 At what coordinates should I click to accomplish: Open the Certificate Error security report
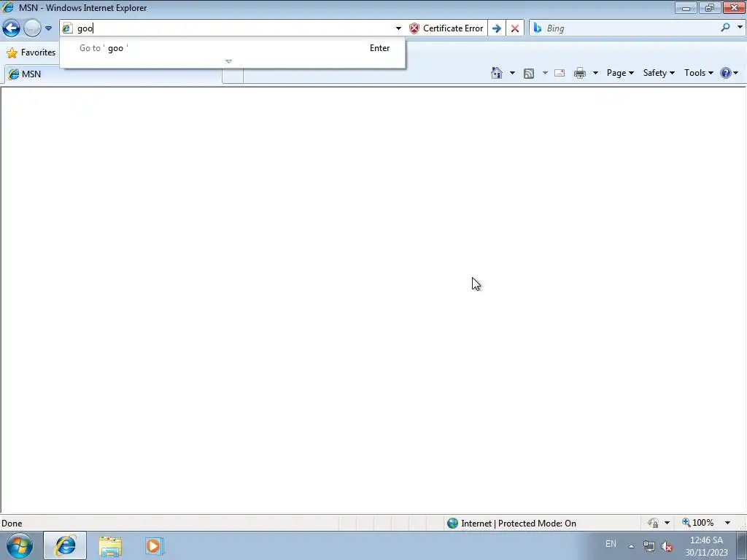pos(446,28)
